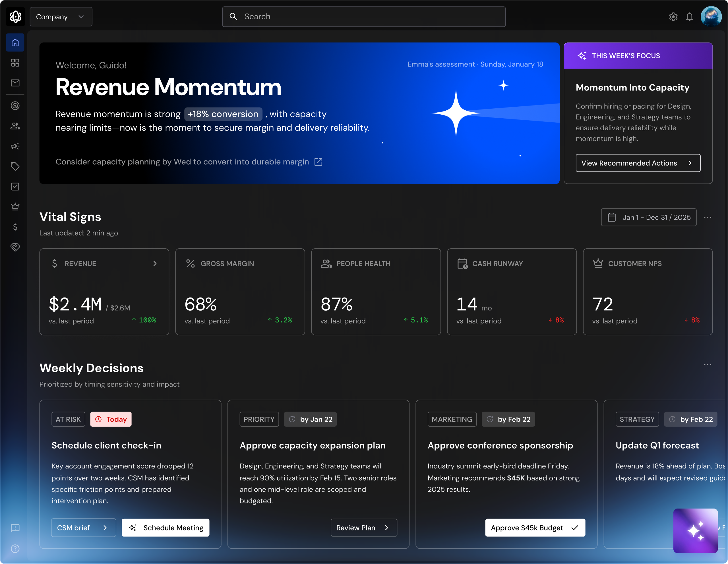Open the checkbox tasks sidebar icon

pos(15,186)
